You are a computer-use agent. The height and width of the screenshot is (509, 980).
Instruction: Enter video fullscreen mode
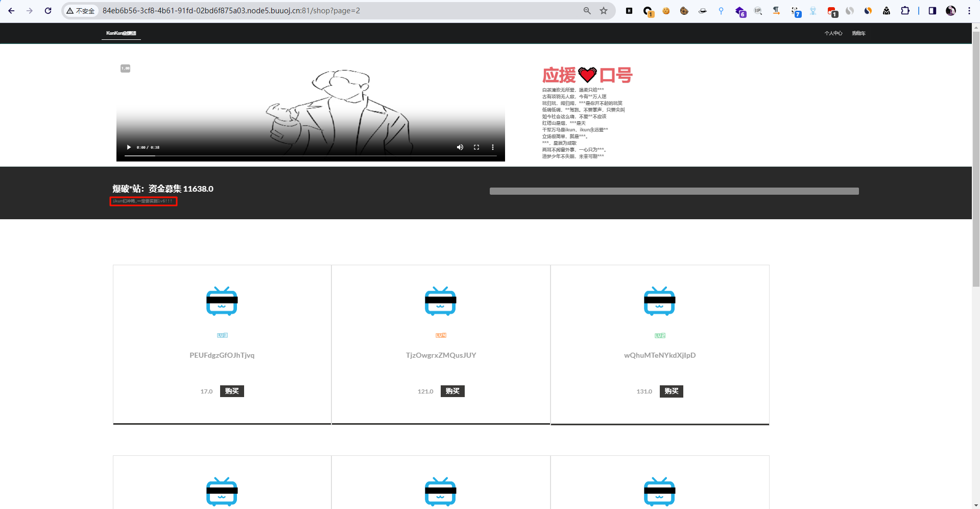pyautogui.click(x=476, y=147)
